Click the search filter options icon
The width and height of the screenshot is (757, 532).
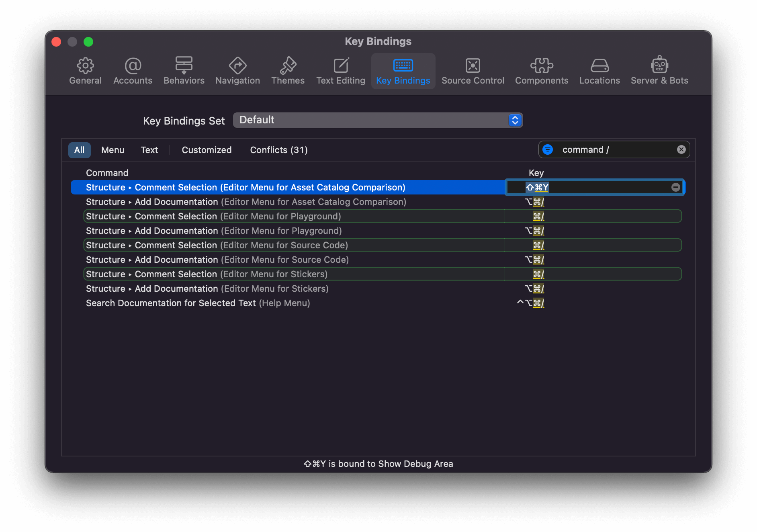548,149
